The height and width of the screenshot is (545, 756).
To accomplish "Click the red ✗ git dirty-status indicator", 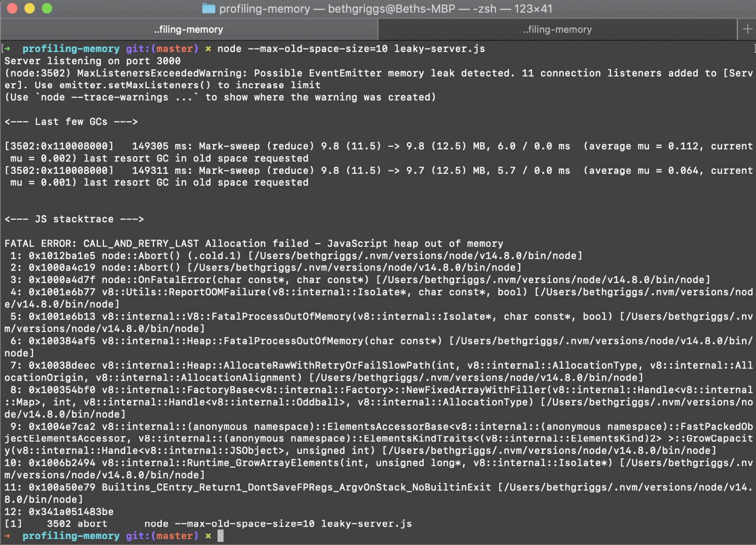I will click(208, 48).
